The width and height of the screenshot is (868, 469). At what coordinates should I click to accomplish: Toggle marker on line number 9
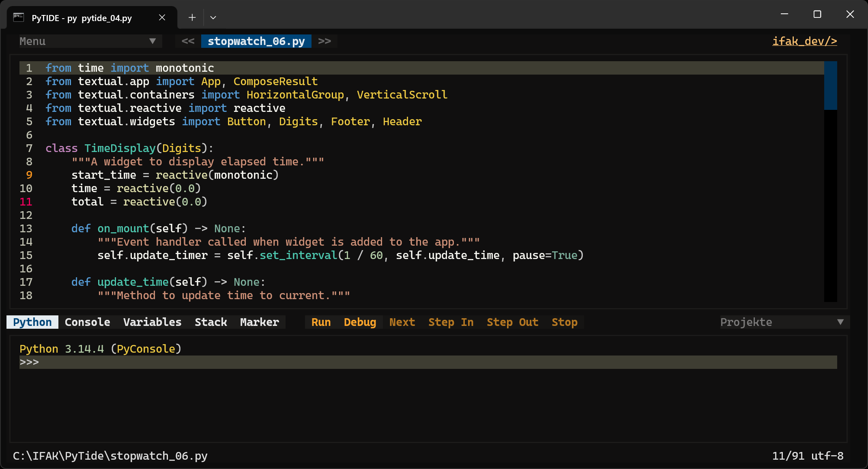(29, 175)
